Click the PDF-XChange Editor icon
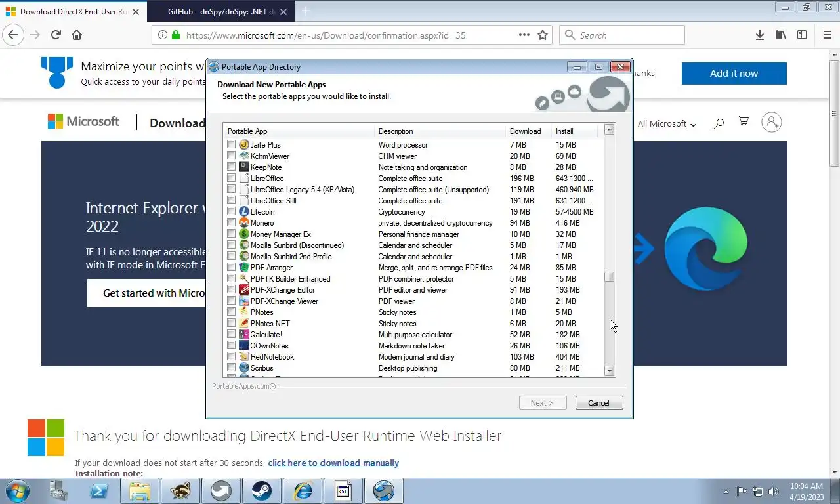The image size is (840, 504). point(244,290)
